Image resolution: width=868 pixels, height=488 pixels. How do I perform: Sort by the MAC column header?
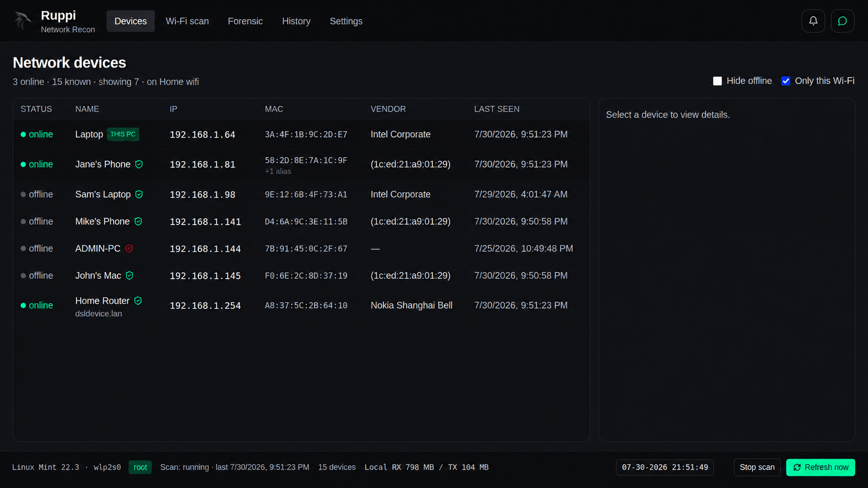point(274,109)
